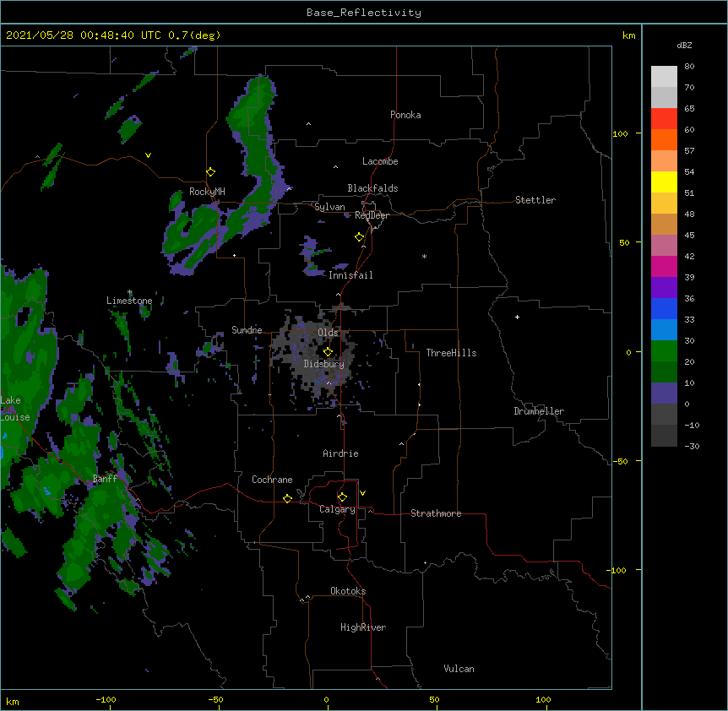The width and height of the screenshot is (728, 711).
Task: Click the Limestone label
Action: point(129,301)
